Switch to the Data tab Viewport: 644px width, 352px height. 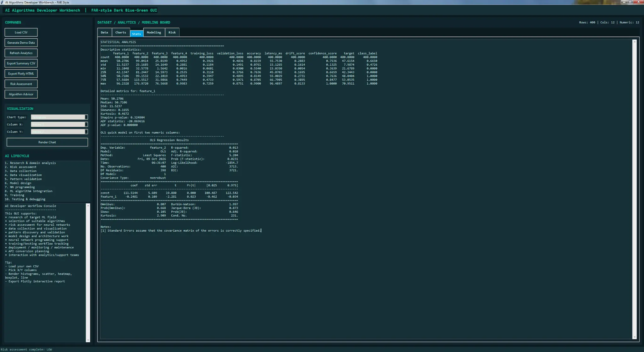point(104,32)
